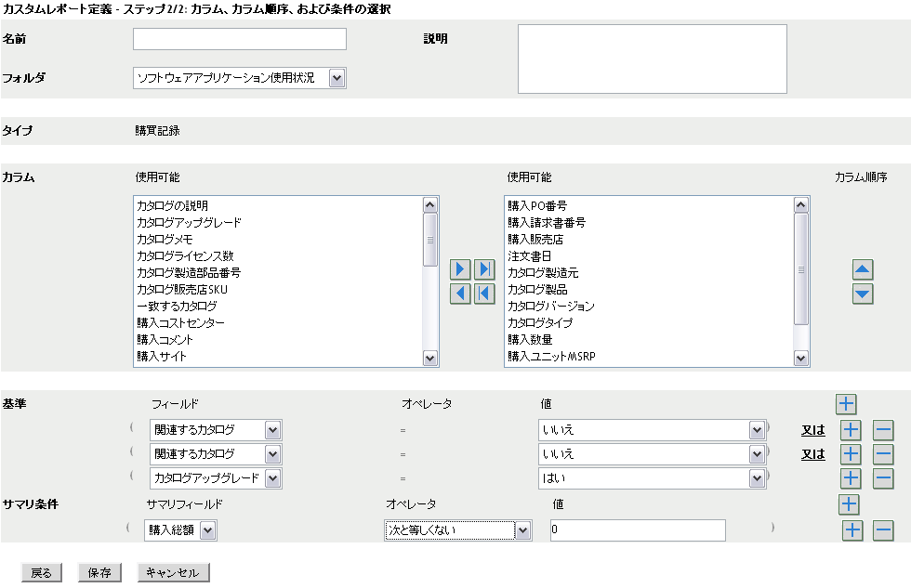This screenshot has width=911, height=588.
Task: Add a criterion using 基準 header plus
Action: pos(846,403)
